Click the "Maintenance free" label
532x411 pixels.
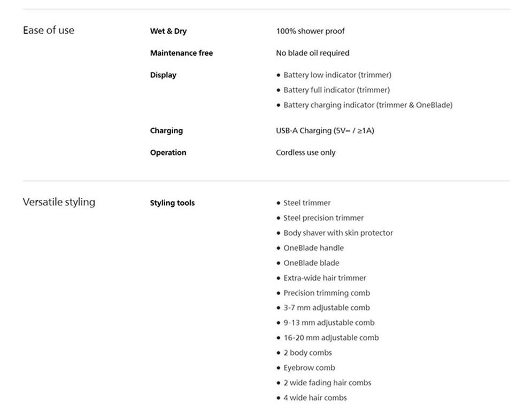point(181,53)
